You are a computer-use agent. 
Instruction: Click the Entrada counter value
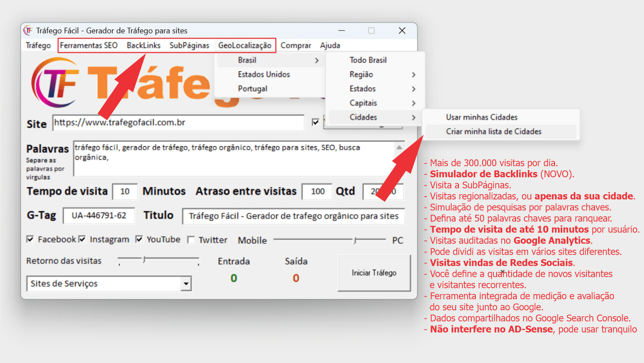[234, 278]
